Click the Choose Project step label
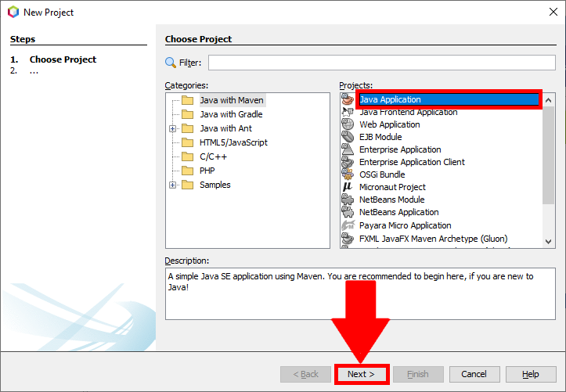566x392 pixels. coord(63,59)
